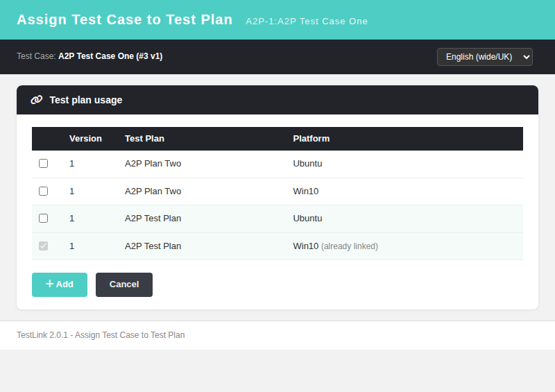The width and height of the screenshot is (555, 392).
Task: Click the A2P Test Case One (#3 v1) label
Action: 110,56
